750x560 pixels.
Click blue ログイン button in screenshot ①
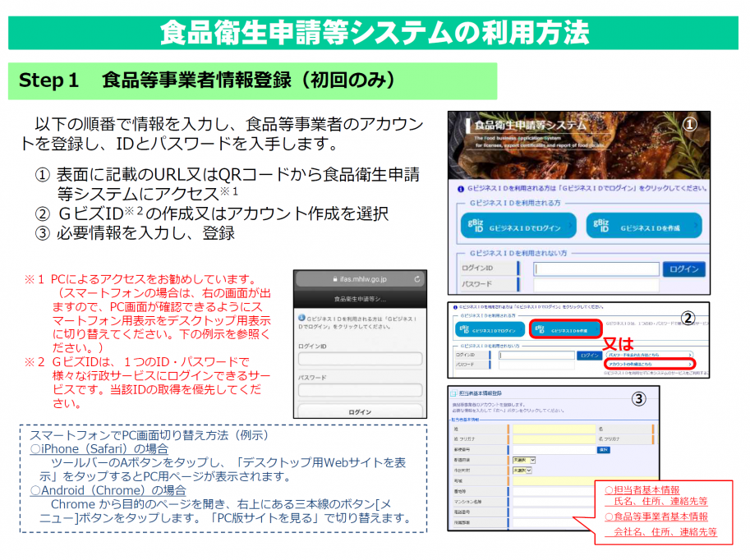coord(684,269)
